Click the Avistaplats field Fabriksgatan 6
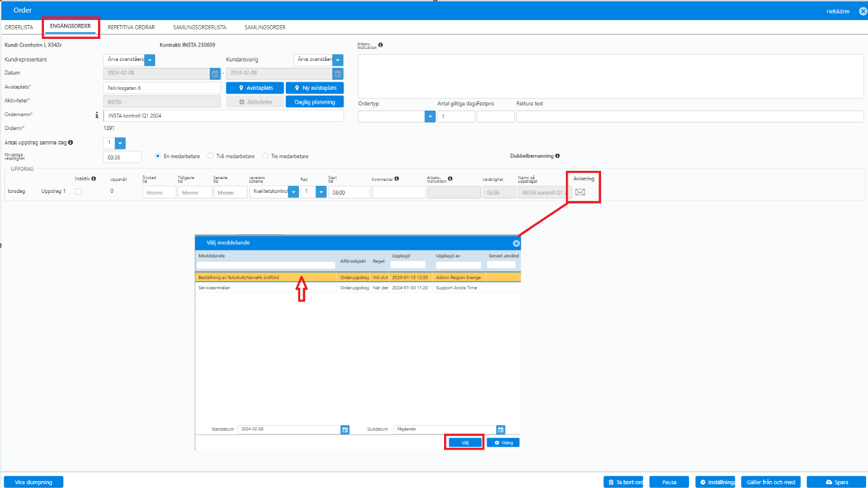 (162, 88)
